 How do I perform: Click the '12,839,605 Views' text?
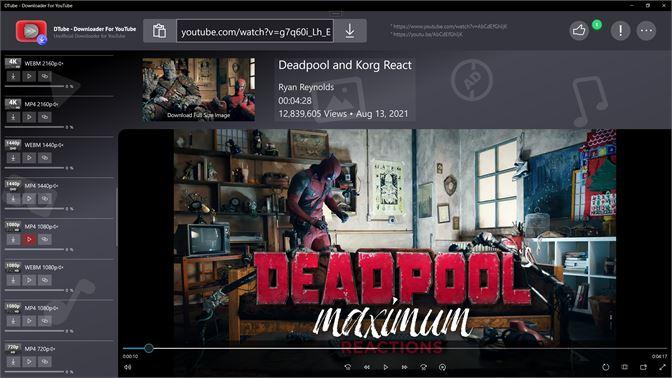[x=312, y=114]
